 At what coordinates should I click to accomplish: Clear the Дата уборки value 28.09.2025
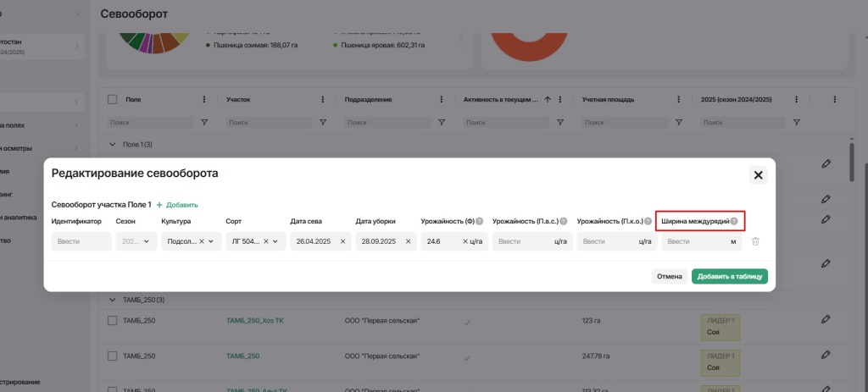tap(408, 241)
